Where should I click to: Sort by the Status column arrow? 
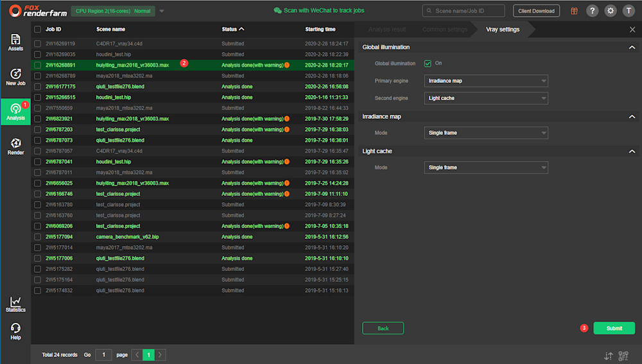(241, 29)
